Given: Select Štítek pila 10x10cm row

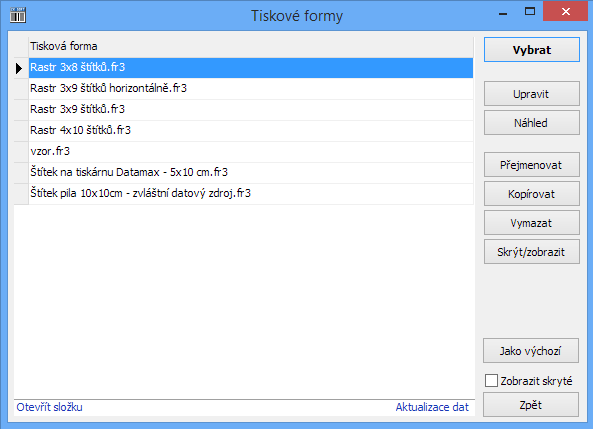Looking at the screenshot, I should click(x=251, y=194).
